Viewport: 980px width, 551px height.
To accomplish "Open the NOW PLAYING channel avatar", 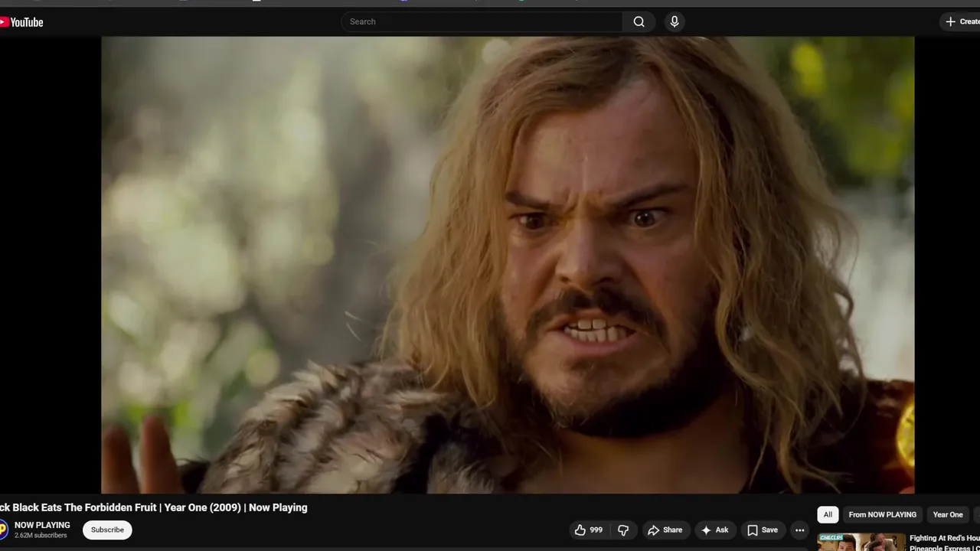I will 2,530.
